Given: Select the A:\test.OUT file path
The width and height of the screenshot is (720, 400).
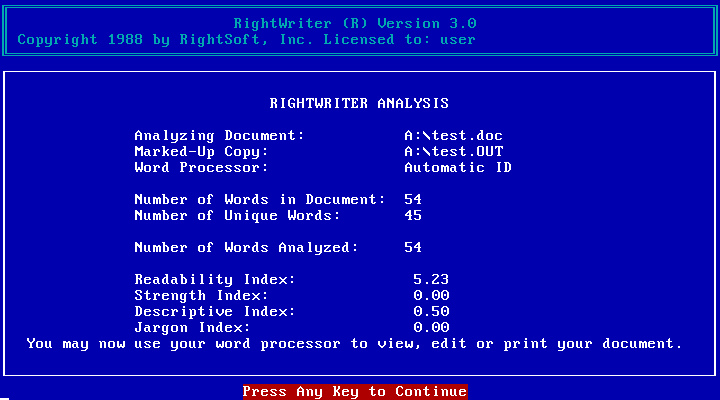Looking at the screenshot, I should [x=454, y=152].
